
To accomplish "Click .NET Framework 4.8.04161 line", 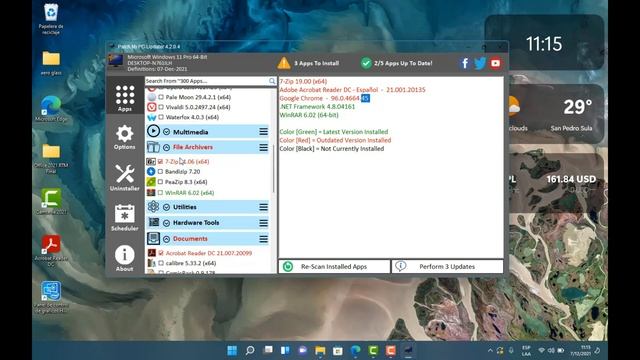I will (x=317, y=107).
